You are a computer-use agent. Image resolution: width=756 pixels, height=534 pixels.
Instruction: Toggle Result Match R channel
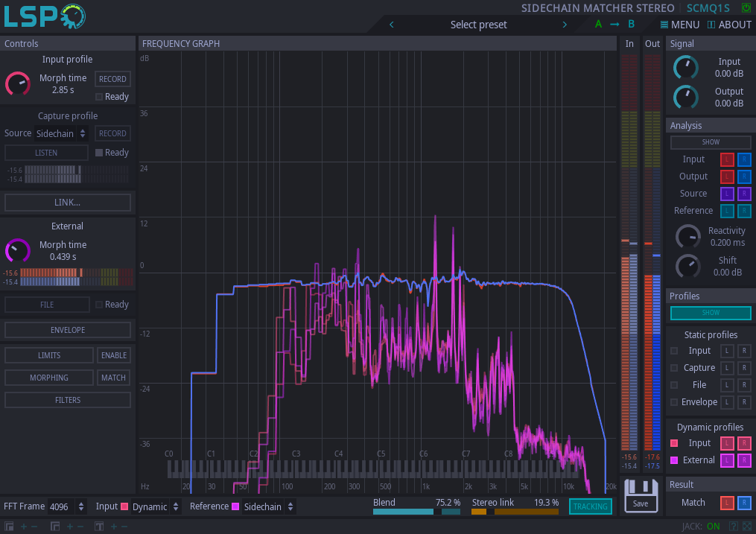tap(744, 503)
